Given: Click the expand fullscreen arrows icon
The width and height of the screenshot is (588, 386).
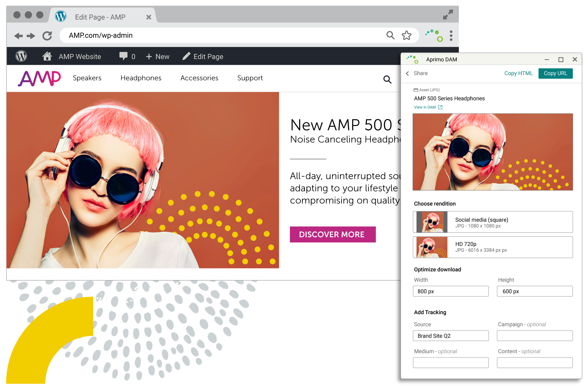Looking at the screenshot, I should pyautogui.click(x=448, y=15).
